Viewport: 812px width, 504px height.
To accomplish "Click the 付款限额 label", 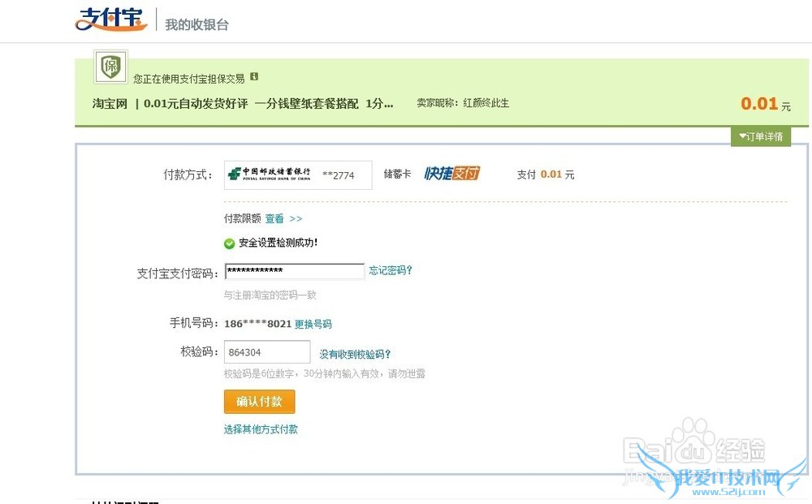I will coord(242,219).
